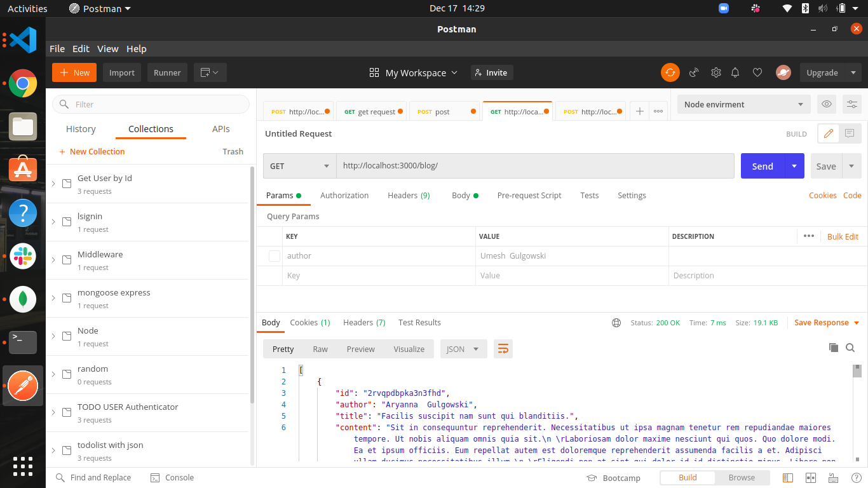Image resolution: width=868 pixels, height=488 pixels.
Task: Open the JSON format dropdown
Action: pyautogui.click(x=464, y=349)
